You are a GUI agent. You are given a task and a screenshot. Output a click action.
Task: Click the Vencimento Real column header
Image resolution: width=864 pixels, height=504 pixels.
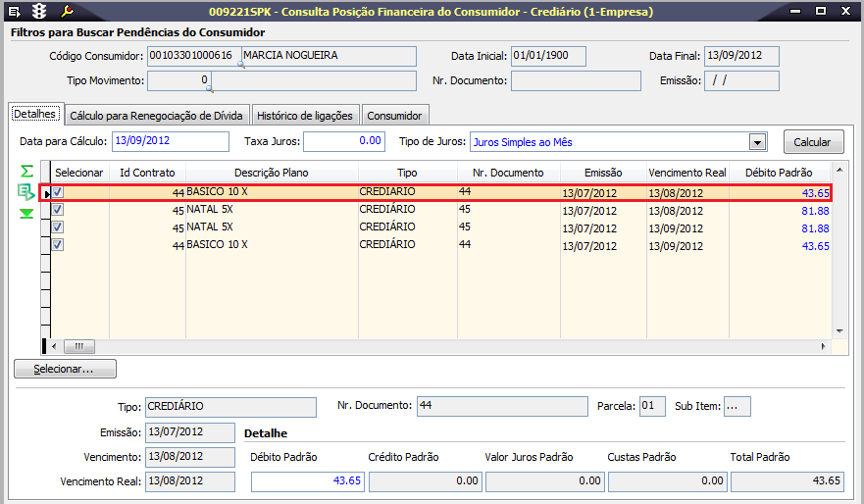687,173
